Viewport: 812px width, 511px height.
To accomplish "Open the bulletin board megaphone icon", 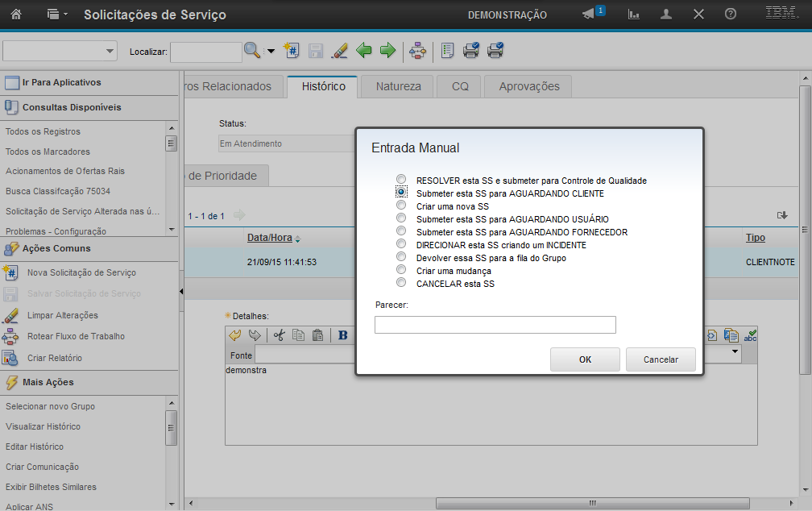I will (589, 15).
